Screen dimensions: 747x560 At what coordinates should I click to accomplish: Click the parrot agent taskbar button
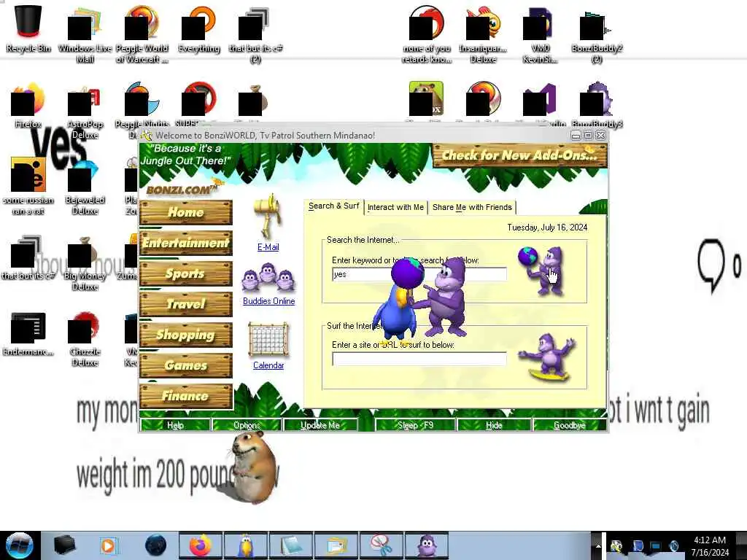[245, 545]
